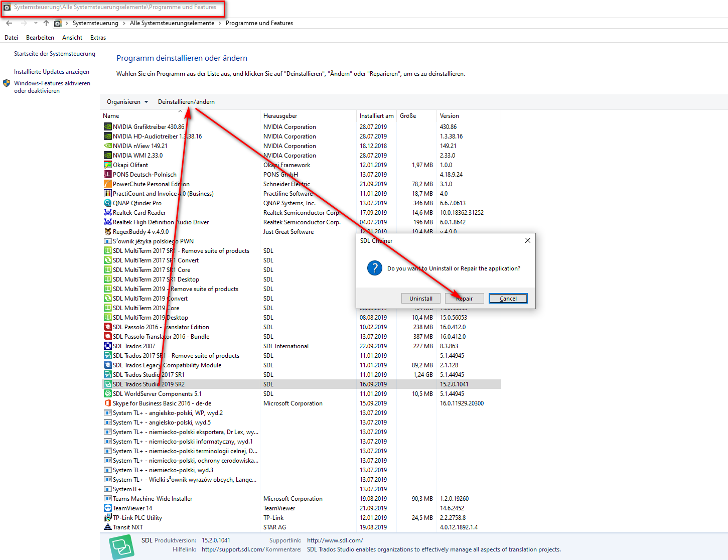Select the SDL MultiTerm 2017 SR1 Convert icon

107,260
